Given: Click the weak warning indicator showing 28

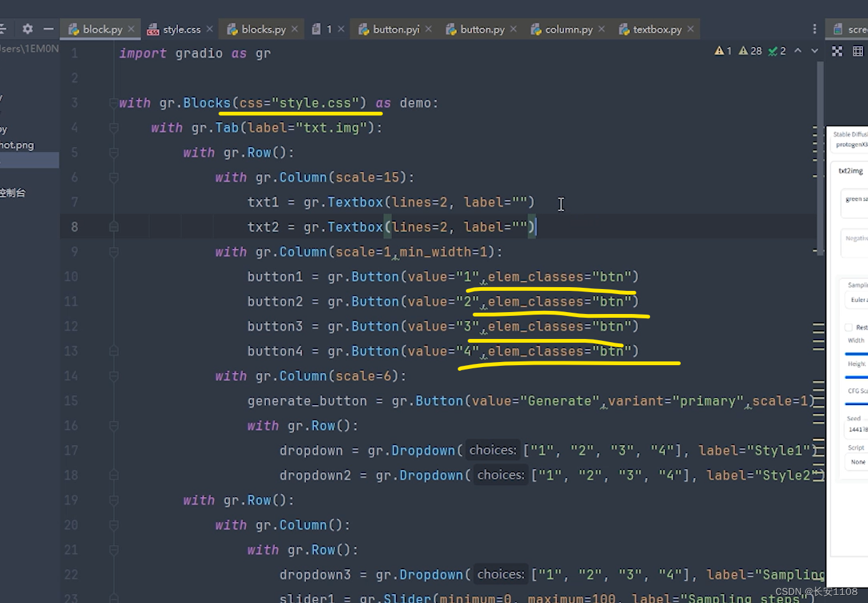Looking at the screenshot, I should [751, 51].
